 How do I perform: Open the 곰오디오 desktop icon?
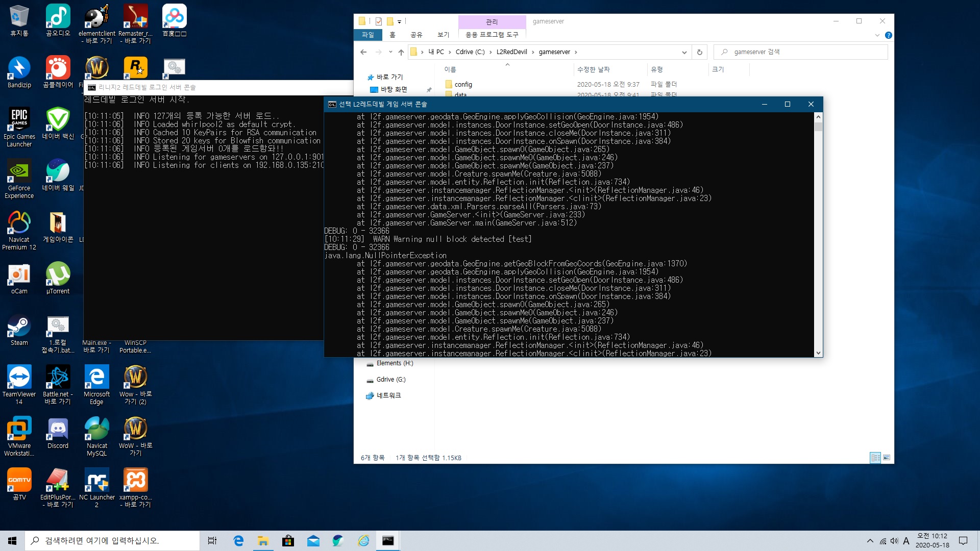click(58, 20)
